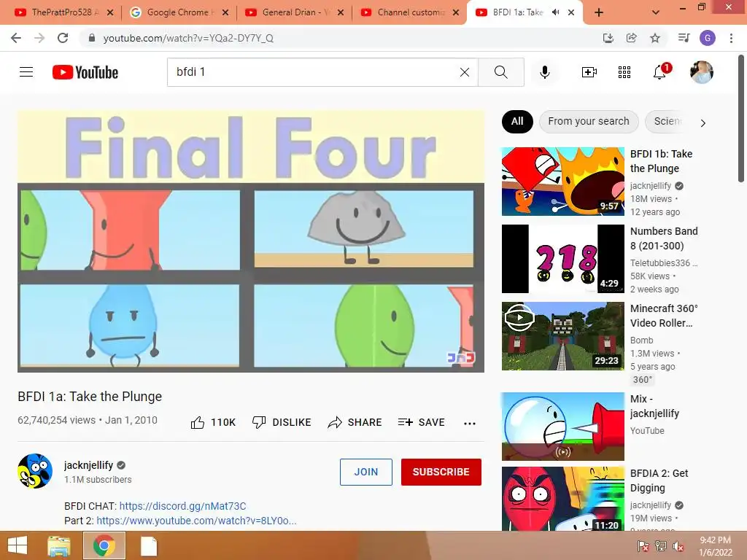
Task: Dislike the video
Action: (x=282, y=422)
